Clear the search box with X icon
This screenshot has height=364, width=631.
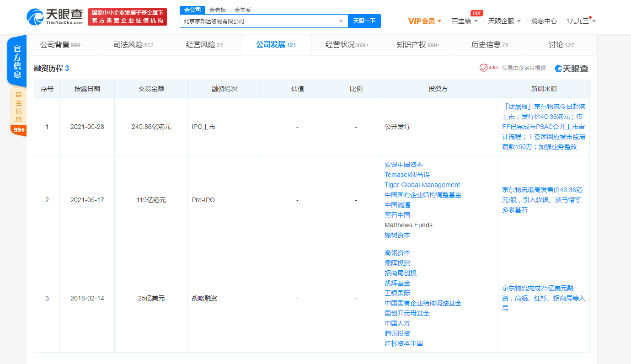(341, 21)
